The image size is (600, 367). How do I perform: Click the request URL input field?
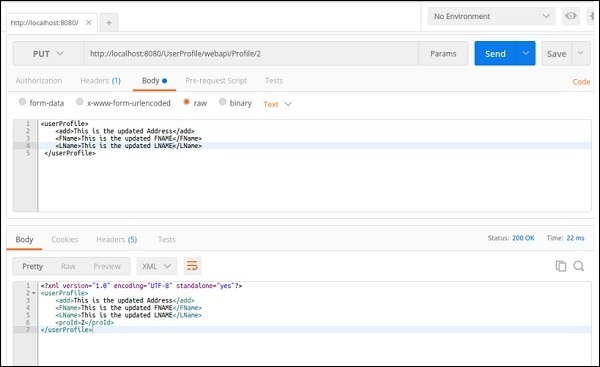pyautogui.click(x=251, y=54)
